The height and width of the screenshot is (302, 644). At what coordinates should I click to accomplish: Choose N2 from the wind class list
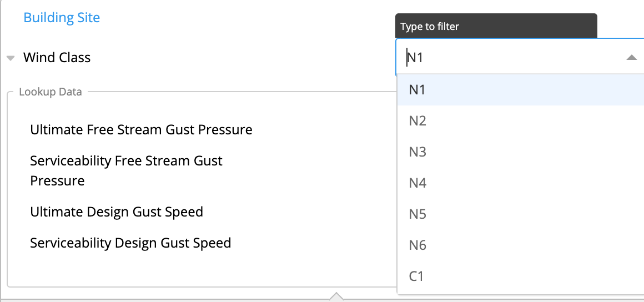(x=520, y=121)
